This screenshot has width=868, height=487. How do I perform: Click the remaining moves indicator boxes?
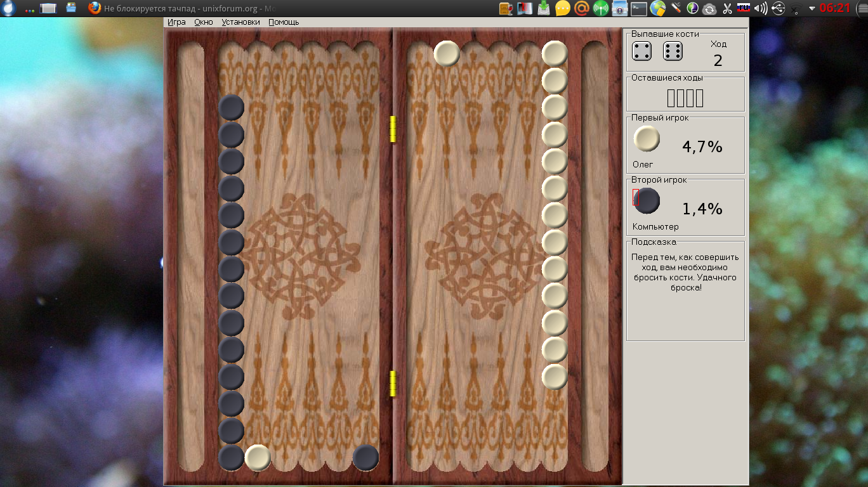(685, 98)
